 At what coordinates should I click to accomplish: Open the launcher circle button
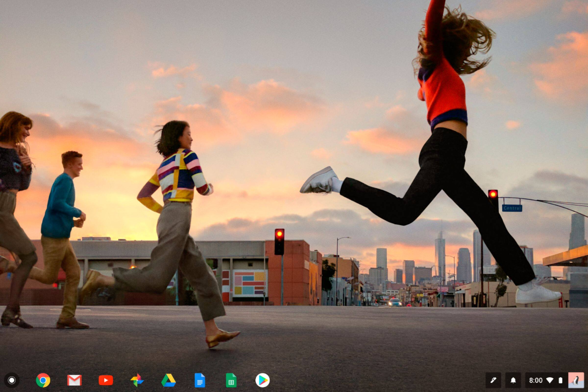click(x=12, y=380)
